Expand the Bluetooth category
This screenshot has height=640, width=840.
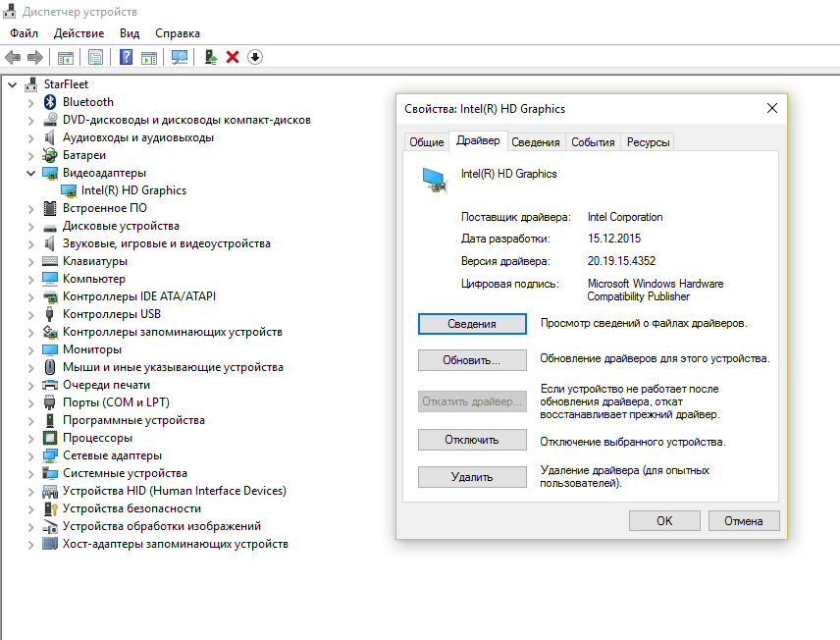coord(31,102)
